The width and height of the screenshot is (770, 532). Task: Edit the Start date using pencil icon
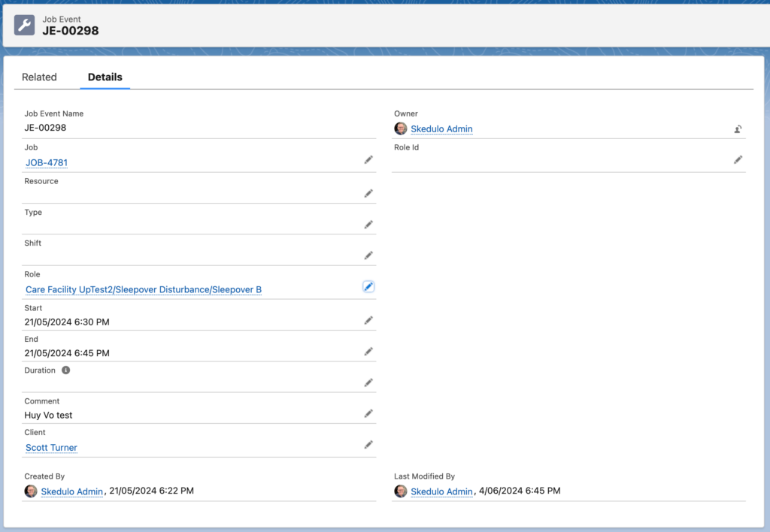point(368,320)
